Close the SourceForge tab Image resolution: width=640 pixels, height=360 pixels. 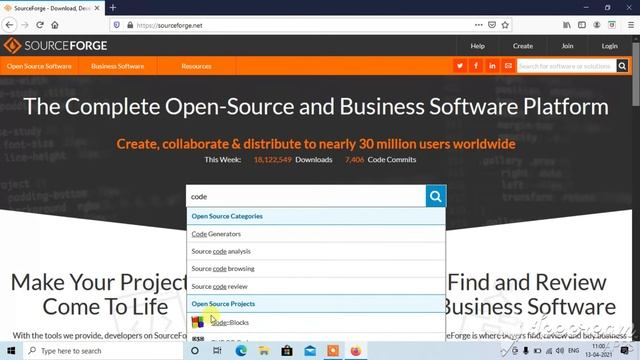97,8
